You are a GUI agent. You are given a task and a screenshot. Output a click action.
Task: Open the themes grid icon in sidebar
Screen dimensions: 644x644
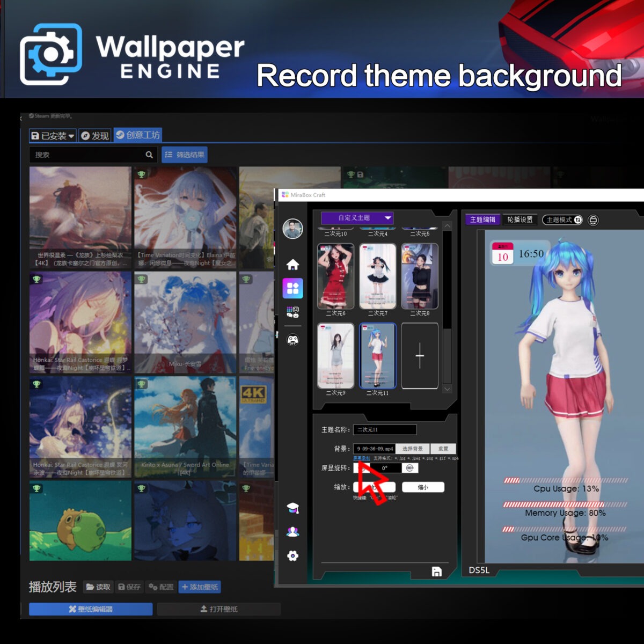pos(292,289)
